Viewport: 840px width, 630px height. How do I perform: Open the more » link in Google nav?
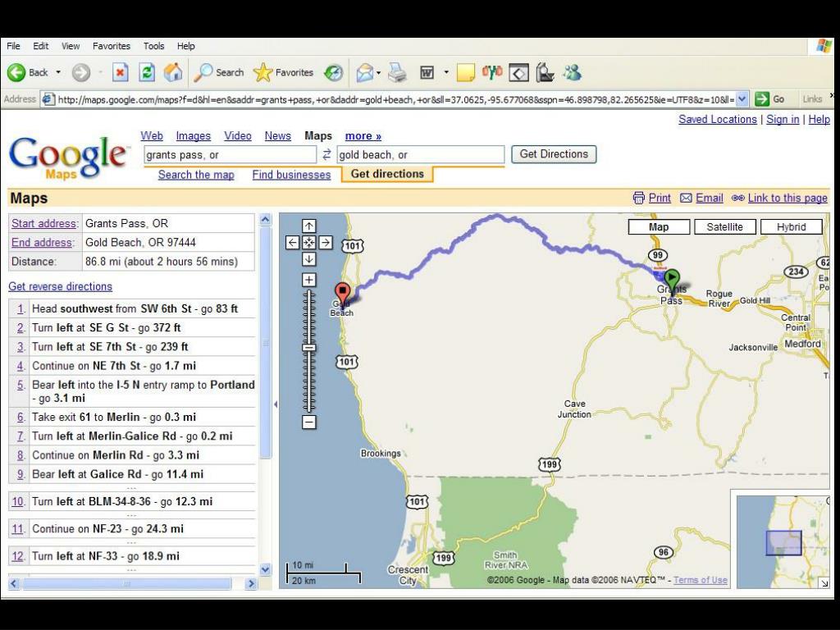[x=363, y=136]
